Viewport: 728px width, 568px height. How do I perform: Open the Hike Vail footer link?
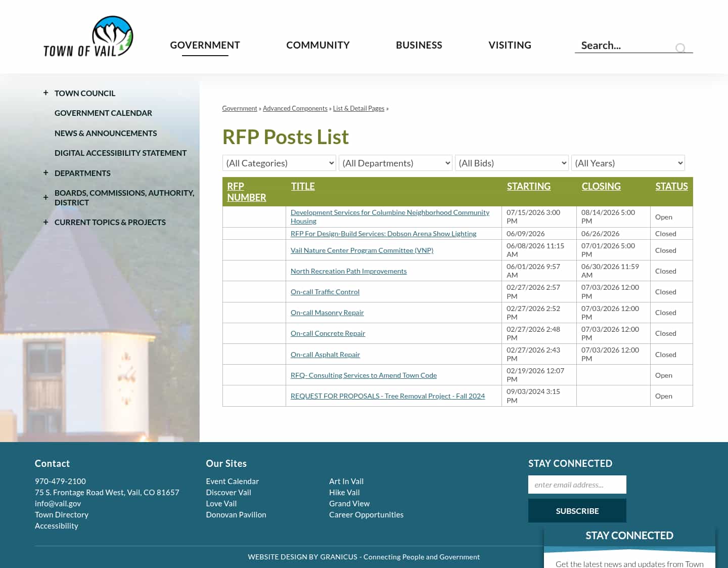344,492
